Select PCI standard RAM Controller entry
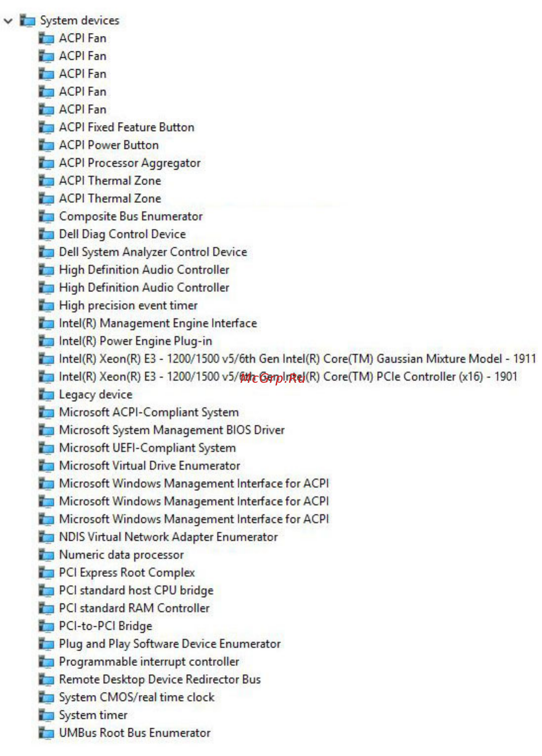542x756 pixels. click(x=134, y=608)
